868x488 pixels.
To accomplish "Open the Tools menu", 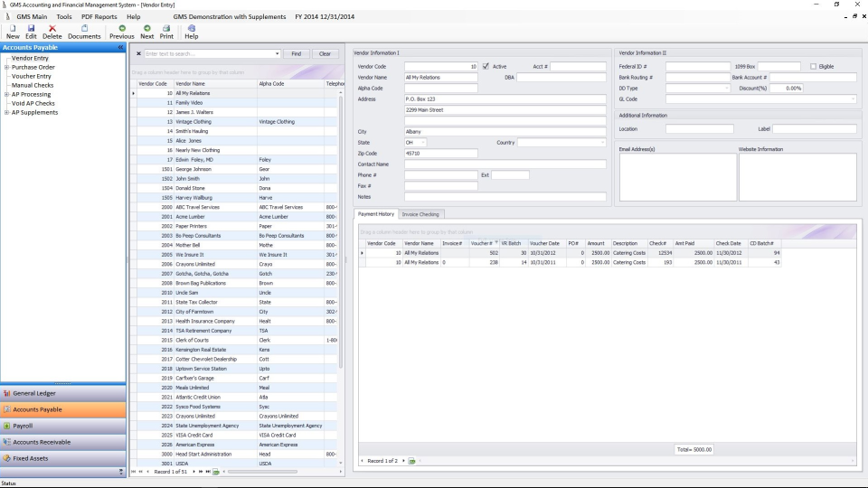I will [63, 16].
